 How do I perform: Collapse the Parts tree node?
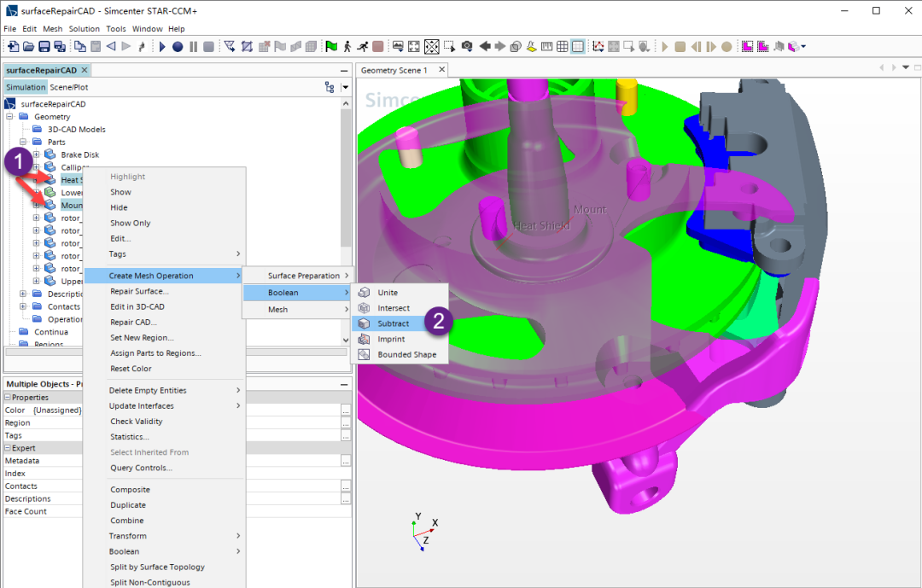click(x=23, y=142)
